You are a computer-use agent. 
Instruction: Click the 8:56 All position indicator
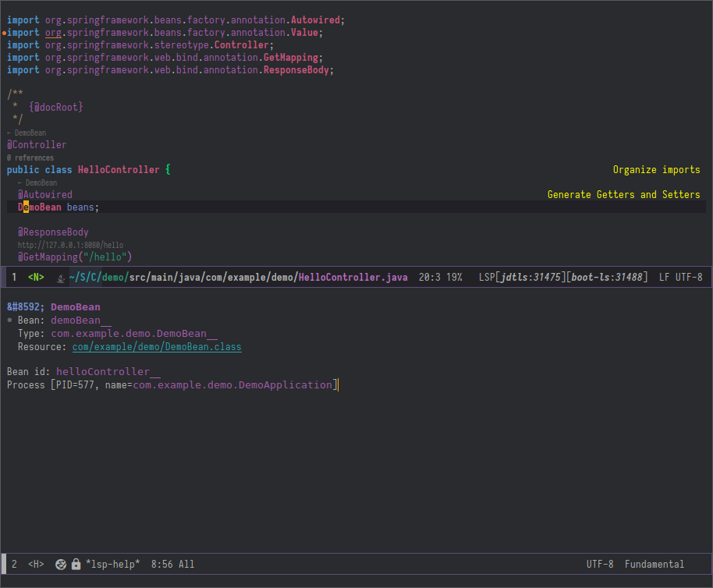172,565
